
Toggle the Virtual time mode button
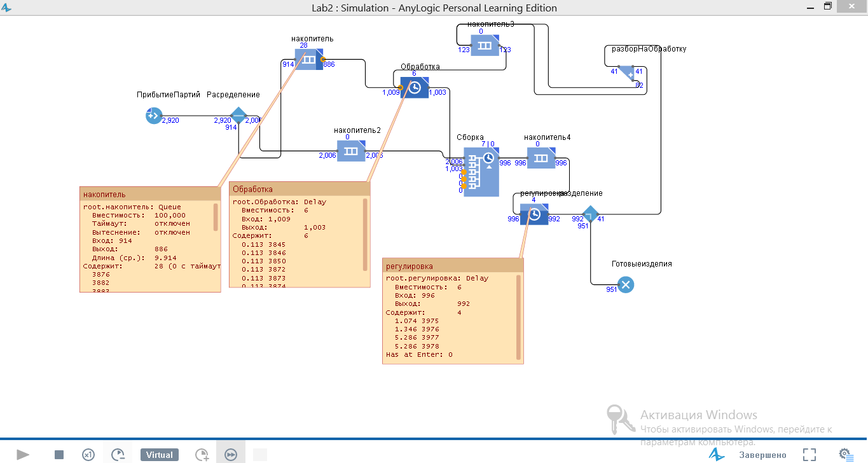click(x=160, y=455)
